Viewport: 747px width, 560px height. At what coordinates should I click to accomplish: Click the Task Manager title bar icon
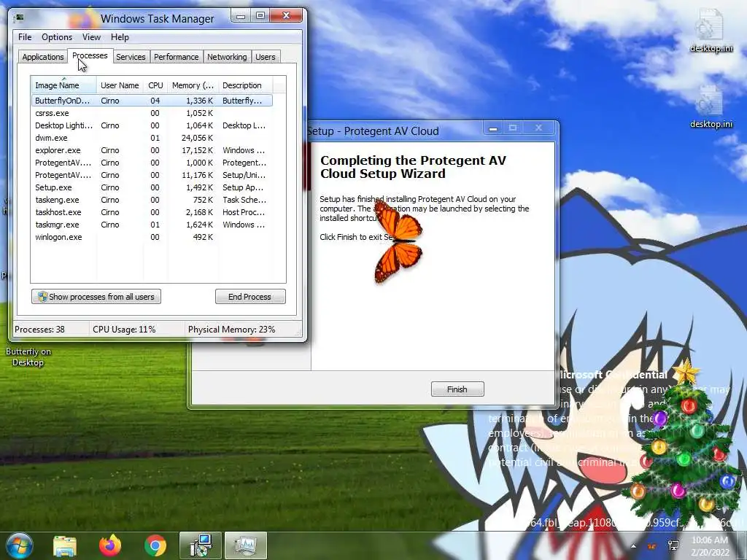pos(20,18)
